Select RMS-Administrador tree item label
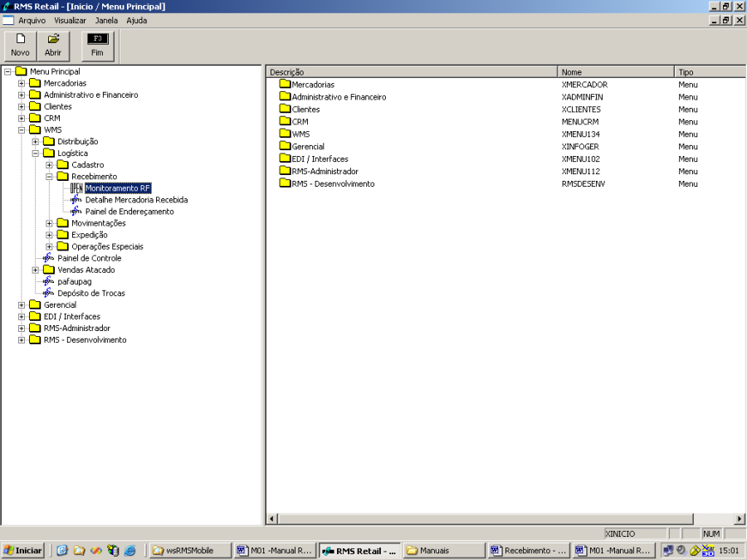 76,328
